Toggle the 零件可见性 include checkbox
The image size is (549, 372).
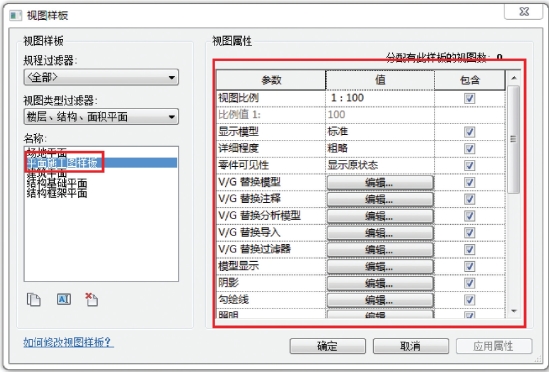click(x=469, y=165)
